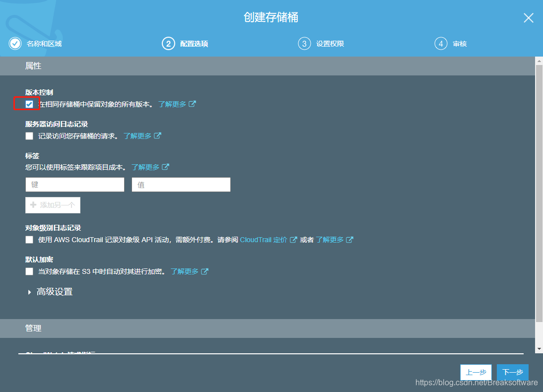Click the 属性 section header
543x392 pixels.
[33, 66]
